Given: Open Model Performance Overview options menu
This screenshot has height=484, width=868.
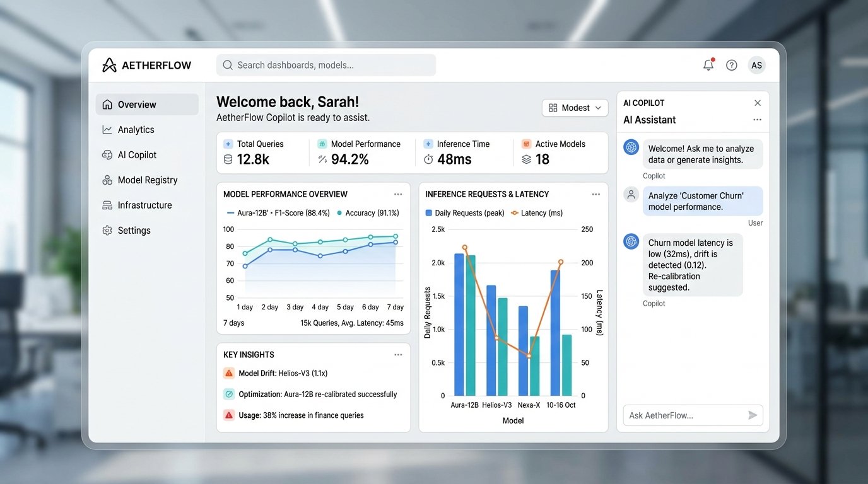Looking at the screenshot, I should point(398,194).
